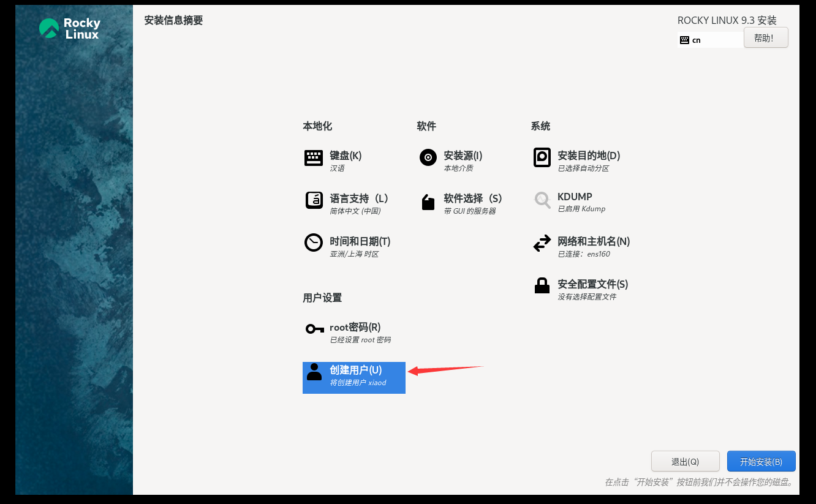Open 安全配置文件(S) settings
The width and height of the screenshot is (816, 504).
593,284
